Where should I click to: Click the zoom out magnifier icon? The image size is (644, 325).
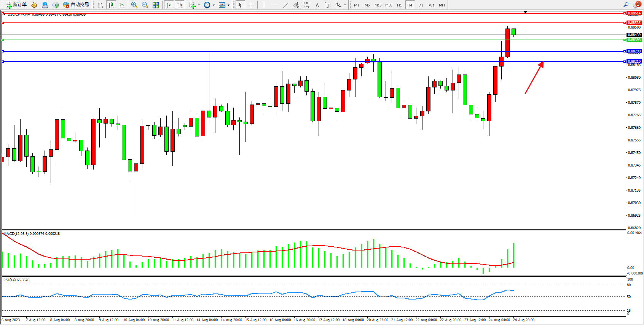pos(145,5)
